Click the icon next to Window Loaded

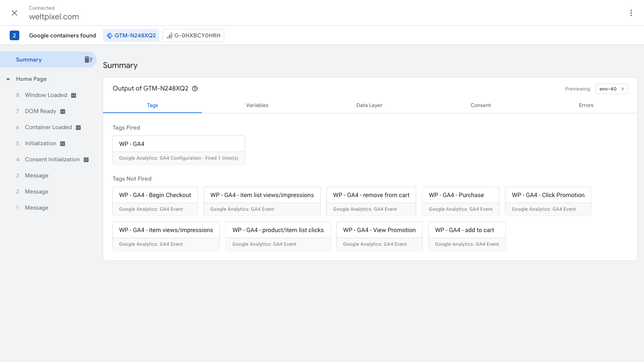pyautogui.click(x=74, y=95)
